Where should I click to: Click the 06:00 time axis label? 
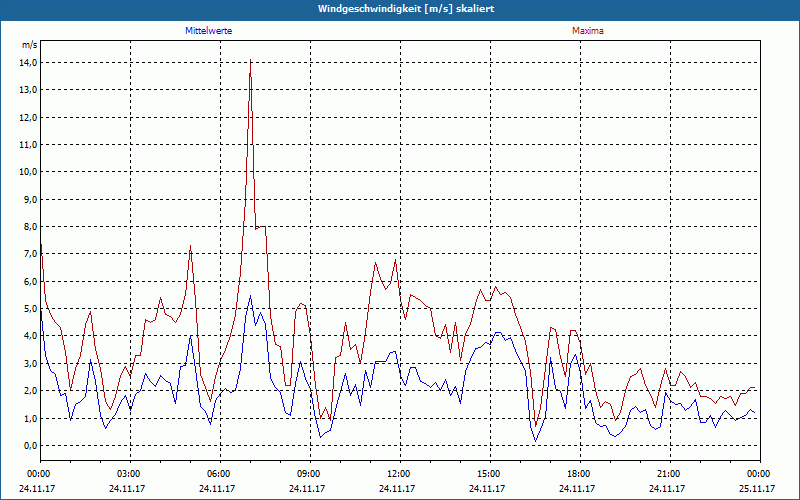[x=220, y=474]
